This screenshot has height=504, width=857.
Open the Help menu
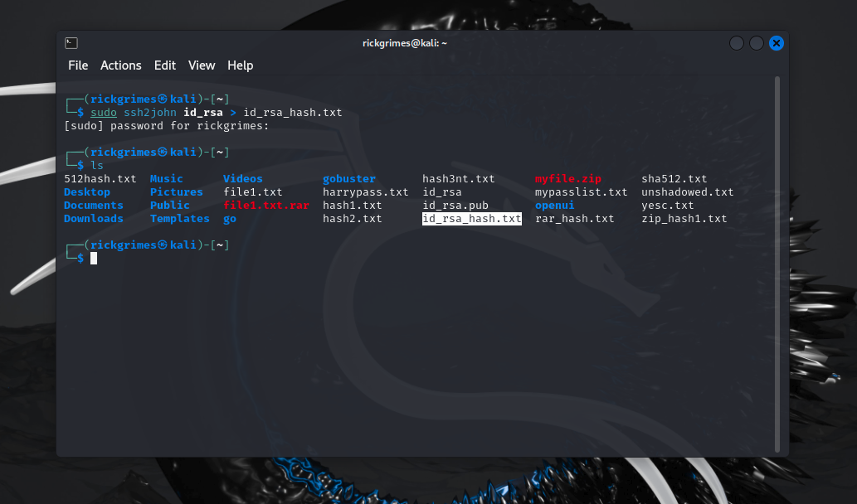click(240, 65)
